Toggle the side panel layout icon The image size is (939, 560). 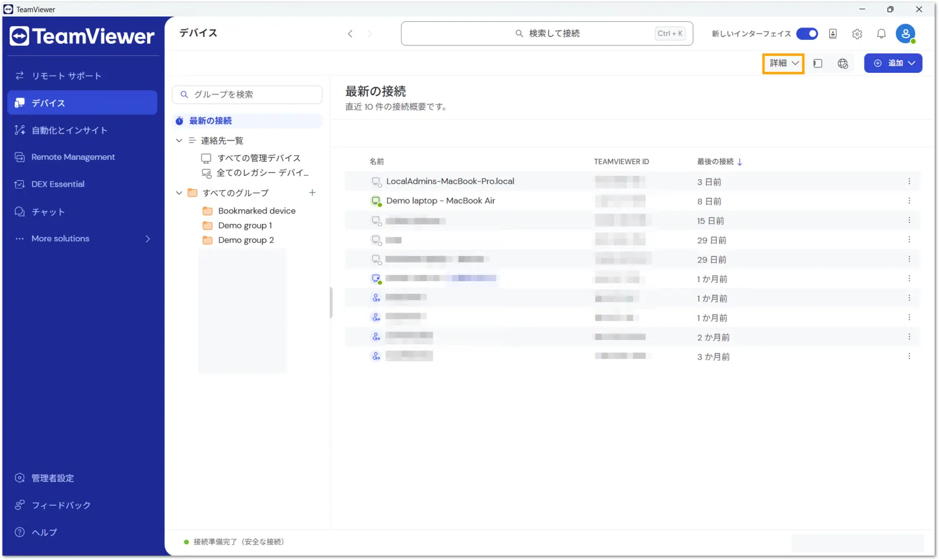click(817, 63)
